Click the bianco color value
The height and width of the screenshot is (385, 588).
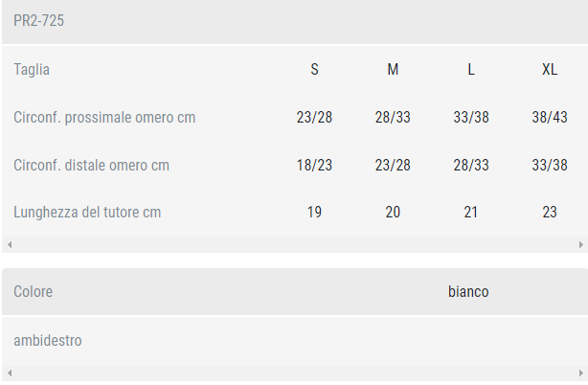468,291
